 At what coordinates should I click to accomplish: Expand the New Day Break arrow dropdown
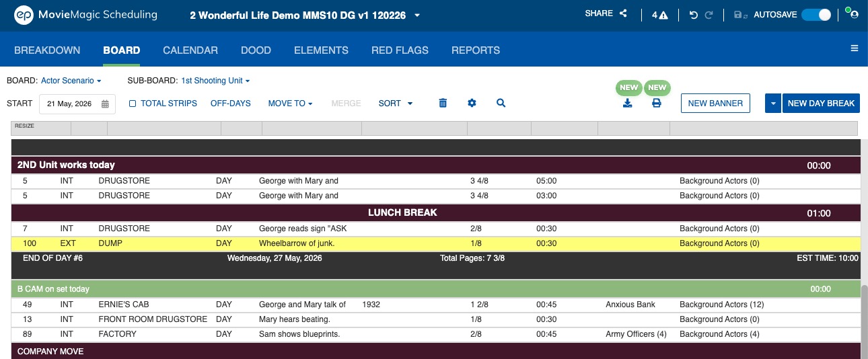click(x=772, y=104)
